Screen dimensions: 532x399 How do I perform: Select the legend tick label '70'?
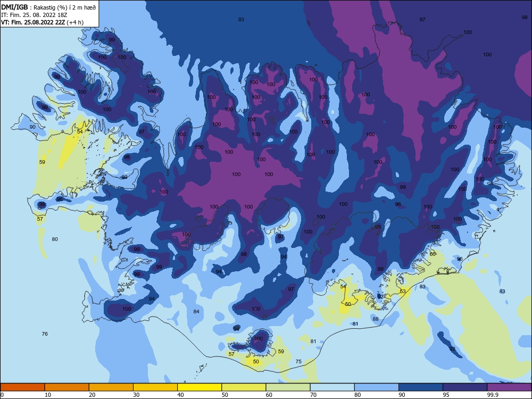(313, 395)
